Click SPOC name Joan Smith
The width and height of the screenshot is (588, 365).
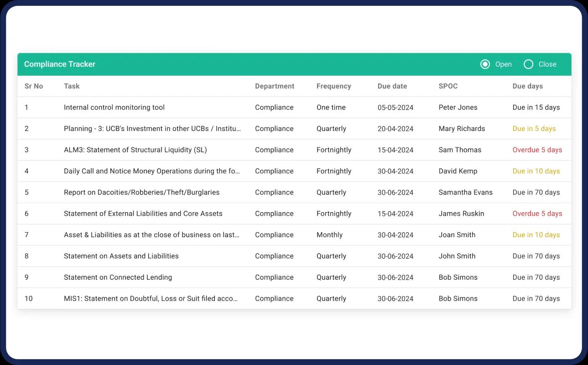457,235
